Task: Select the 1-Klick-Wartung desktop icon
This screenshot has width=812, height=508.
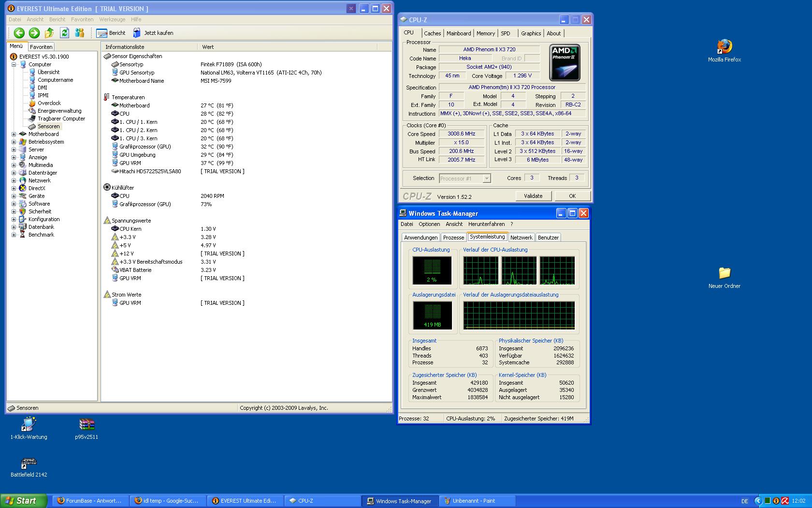Action: [x=29, y=429]
